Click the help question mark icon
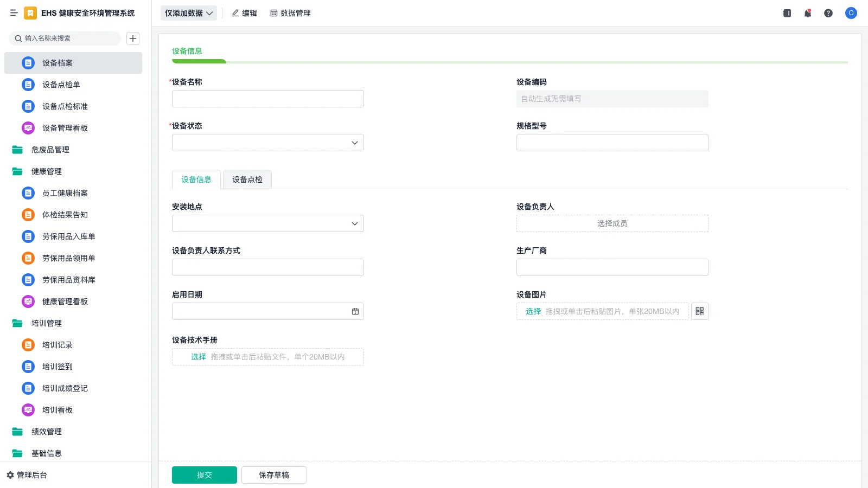Screen dimensions: 868x488 828,13
